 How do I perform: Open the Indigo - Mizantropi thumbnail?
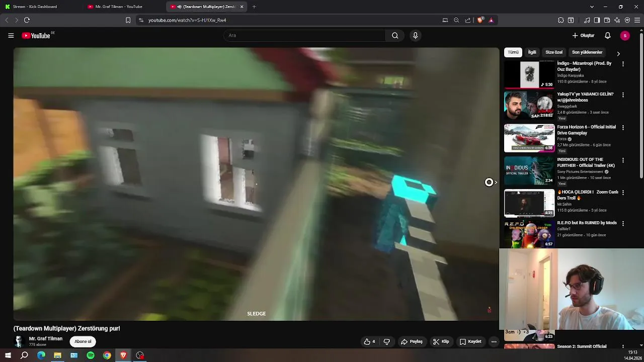tap(529, 74)
